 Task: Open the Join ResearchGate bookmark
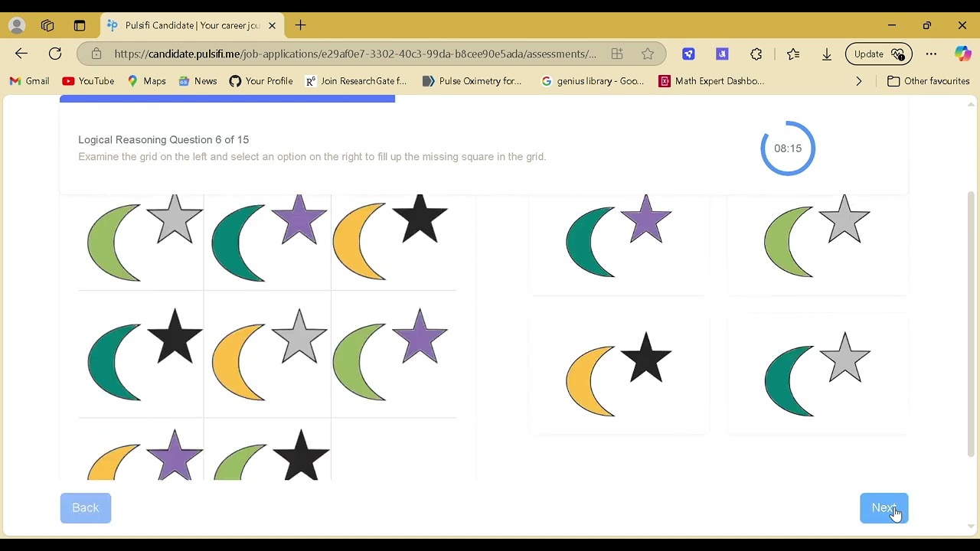click(356, 81)
